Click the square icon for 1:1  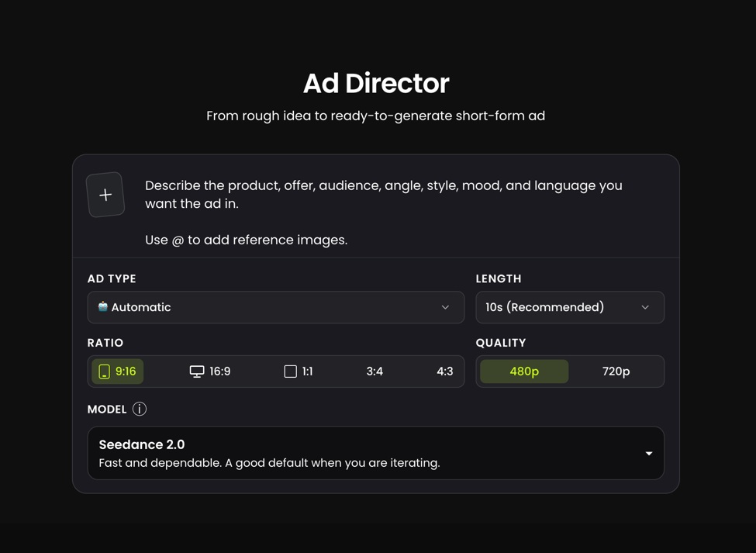(x=290, y=372)
